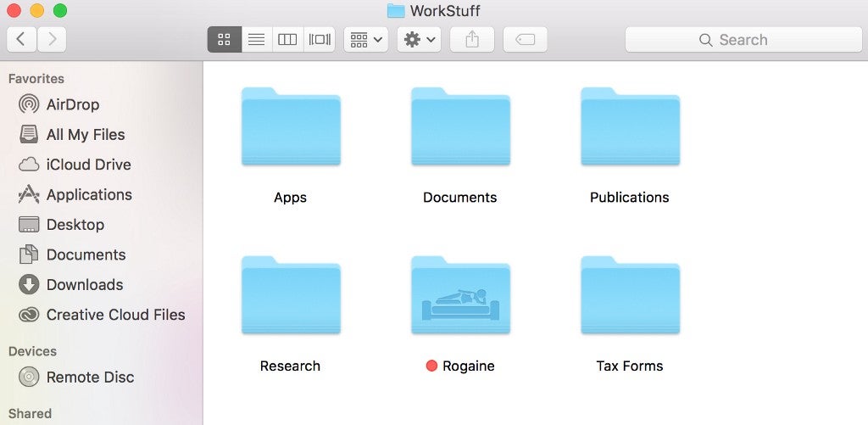The width and height of the screenshot is (868, 425).
Task: Open the item arrangement dropdown
Action: click(x=366, y=39)
